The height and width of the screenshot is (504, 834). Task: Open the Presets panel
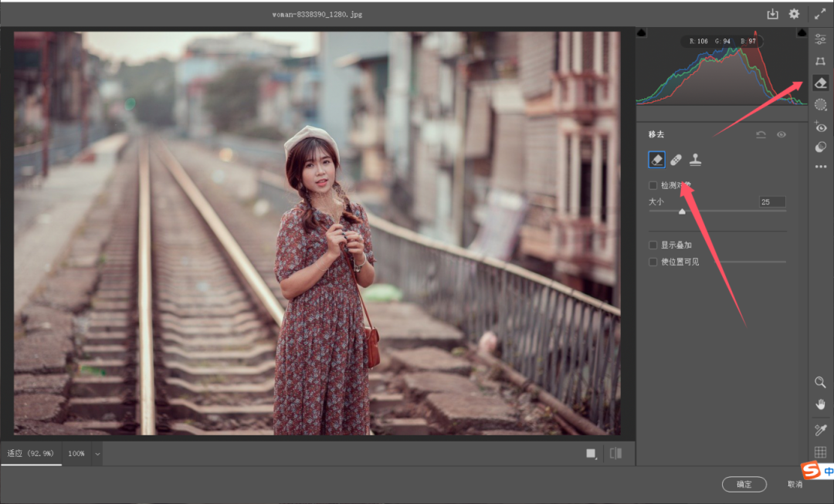[820, 147]
